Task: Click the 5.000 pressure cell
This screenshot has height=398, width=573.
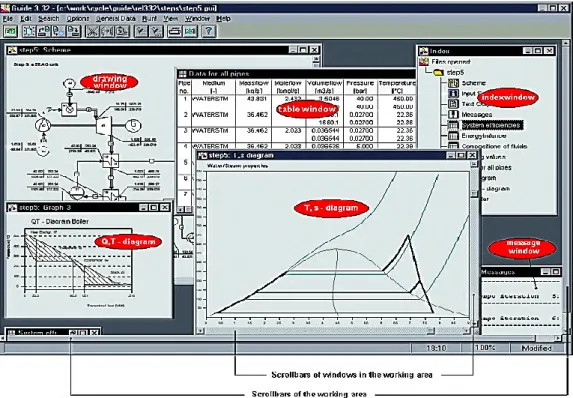Action: point(364,146)
